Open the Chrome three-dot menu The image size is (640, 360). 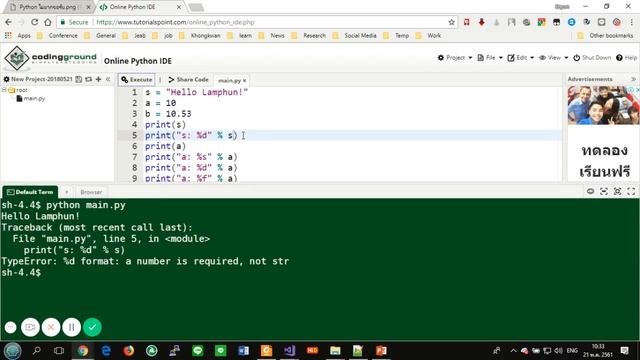coord(631,22)
